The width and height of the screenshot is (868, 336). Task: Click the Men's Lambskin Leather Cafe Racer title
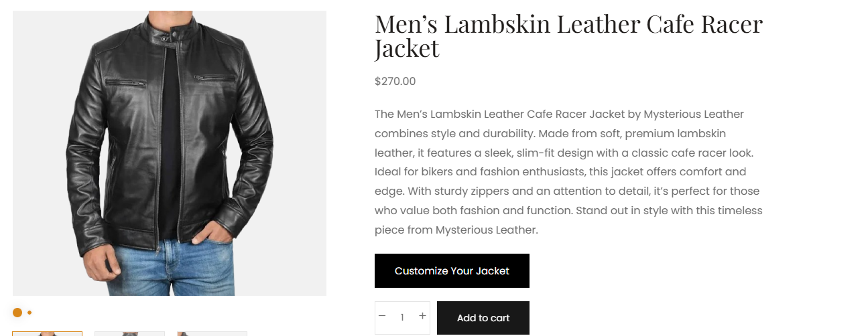569,36
